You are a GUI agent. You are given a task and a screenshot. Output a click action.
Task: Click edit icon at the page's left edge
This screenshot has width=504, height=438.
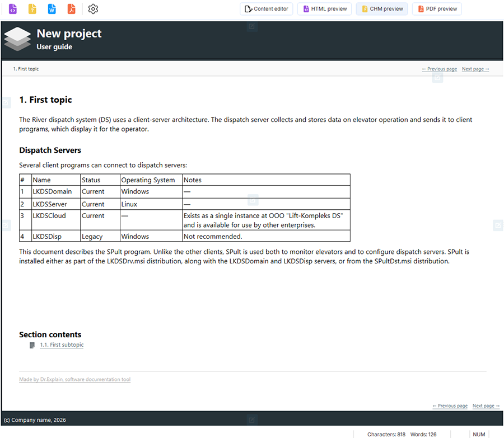[x=6, y=225]
